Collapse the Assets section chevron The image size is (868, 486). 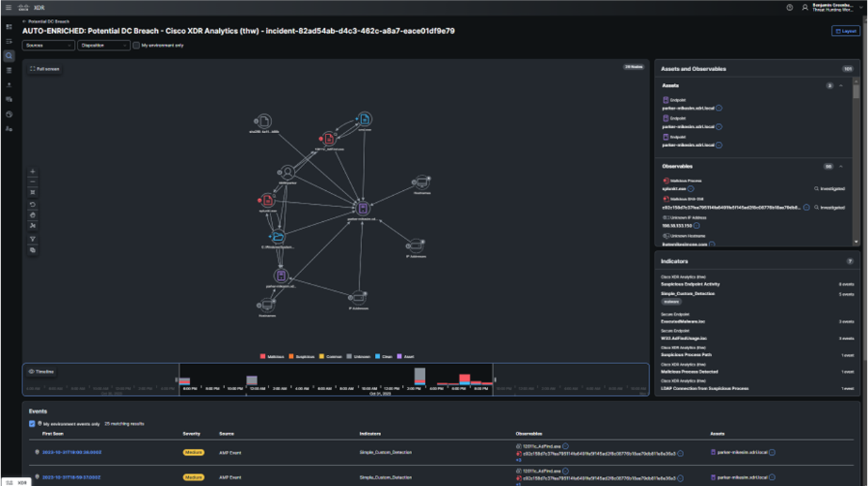pyautogui.click(x=841, y=85)
